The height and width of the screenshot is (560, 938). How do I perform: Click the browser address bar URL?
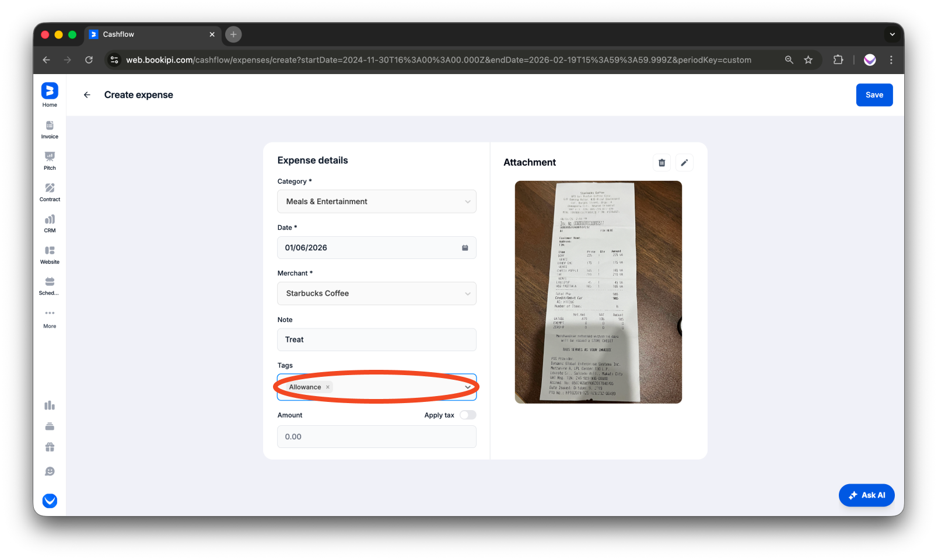(438, 60)
